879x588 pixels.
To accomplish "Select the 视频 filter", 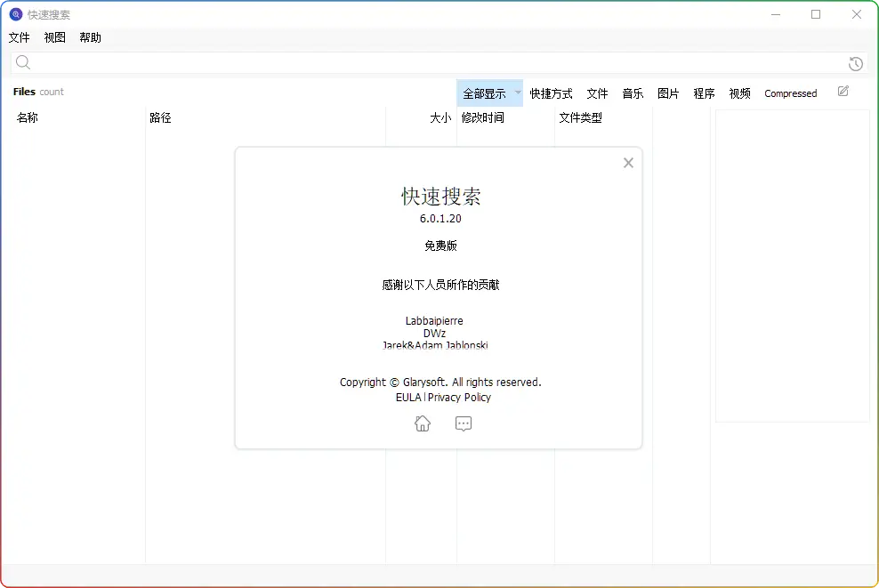I will pyautogui.click(x=740, y=93).
